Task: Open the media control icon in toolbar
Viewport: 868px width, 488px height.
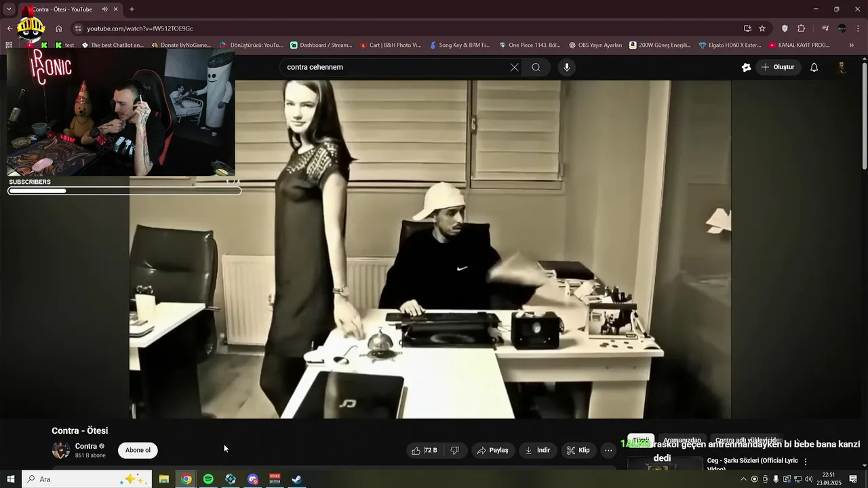Action: coord(825,28)
